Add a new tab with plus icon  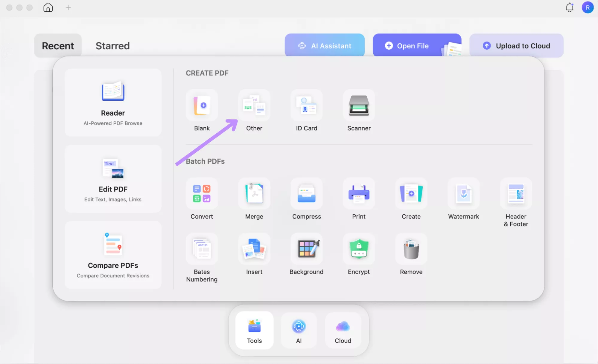68,7
